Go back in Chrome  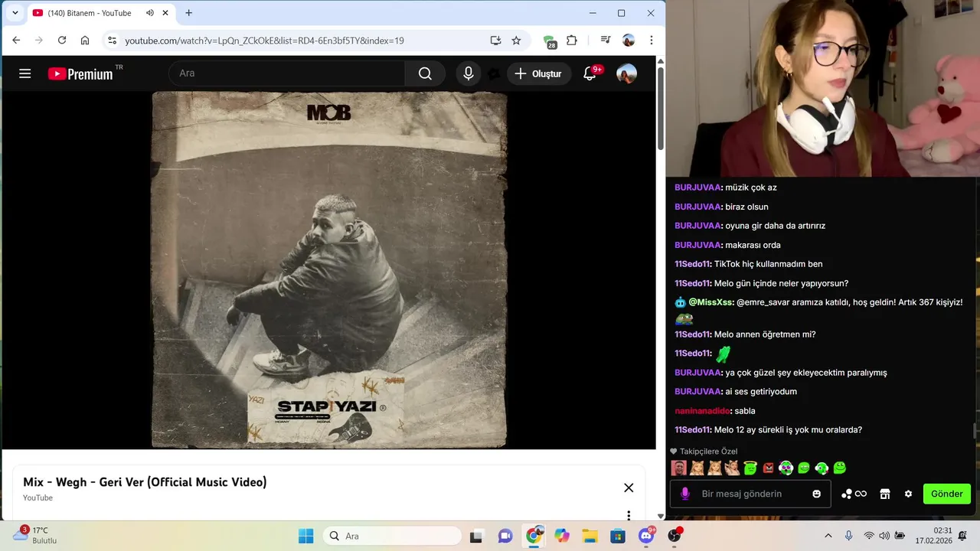point(16,41)
